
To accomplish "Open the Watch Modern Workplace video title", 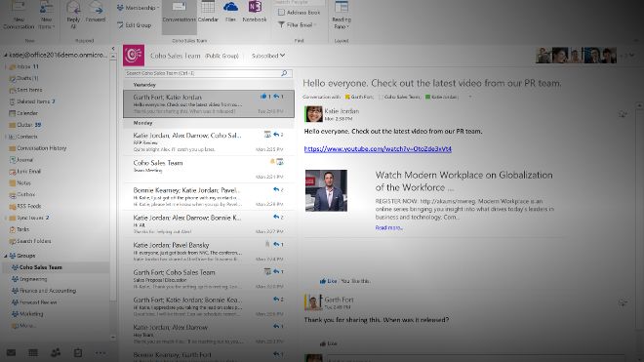I will coord(463,181).
